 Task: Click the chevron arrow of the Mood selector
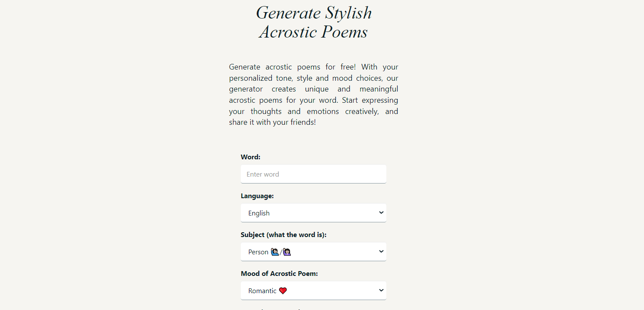pos(381,290)
